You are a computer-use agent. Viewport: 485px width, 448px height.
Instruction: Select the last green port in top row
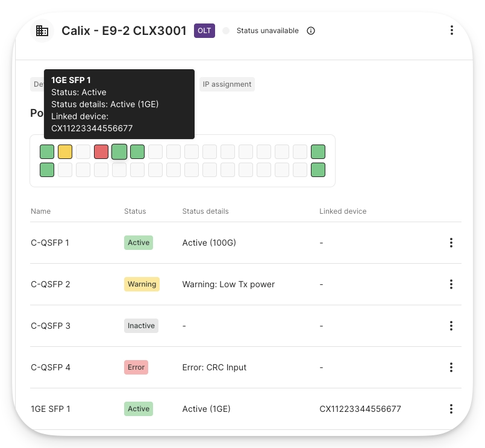click(318, 152)
